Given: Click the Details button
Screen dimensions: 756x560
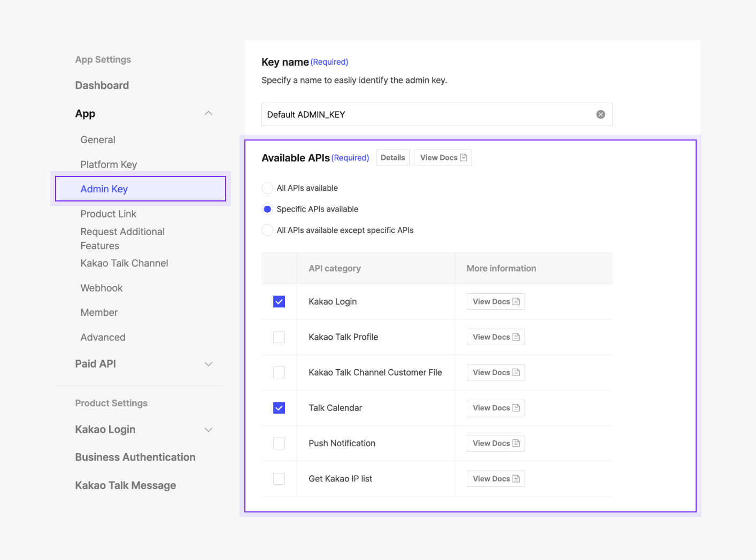Looking at the screenshot, I should coord(392,157).
